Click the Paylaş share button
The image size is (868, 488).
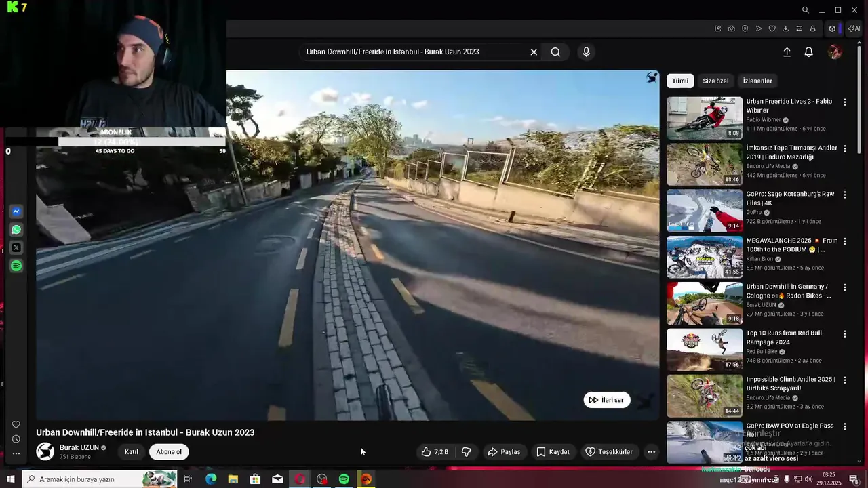point(504,452)
